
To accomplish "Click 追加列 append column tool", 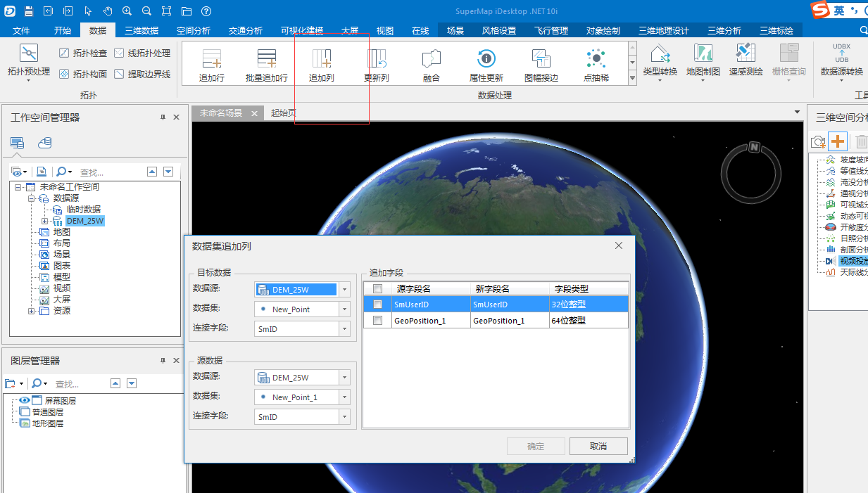I will point(322,65).
